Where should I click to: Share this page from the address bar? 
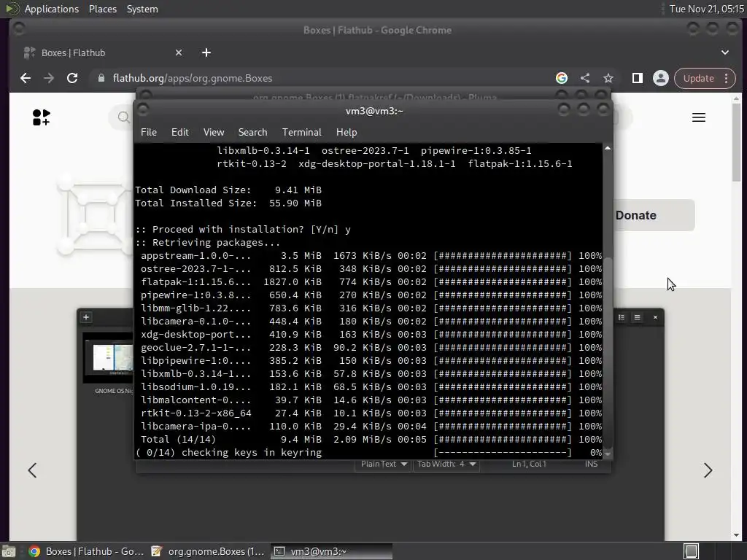585,78
